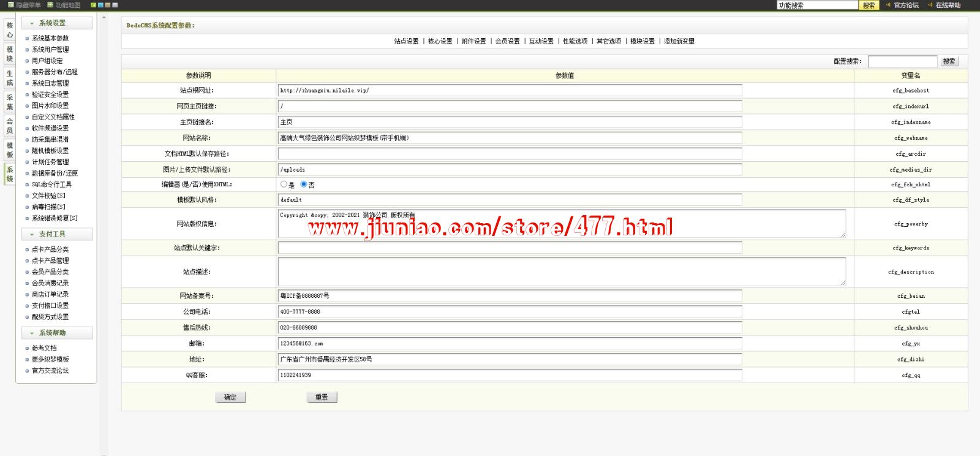Open 病毒扫描[S] in sidebar
Image resolution: width=980 pixels, height=456 pixels.
pos(48,207)
